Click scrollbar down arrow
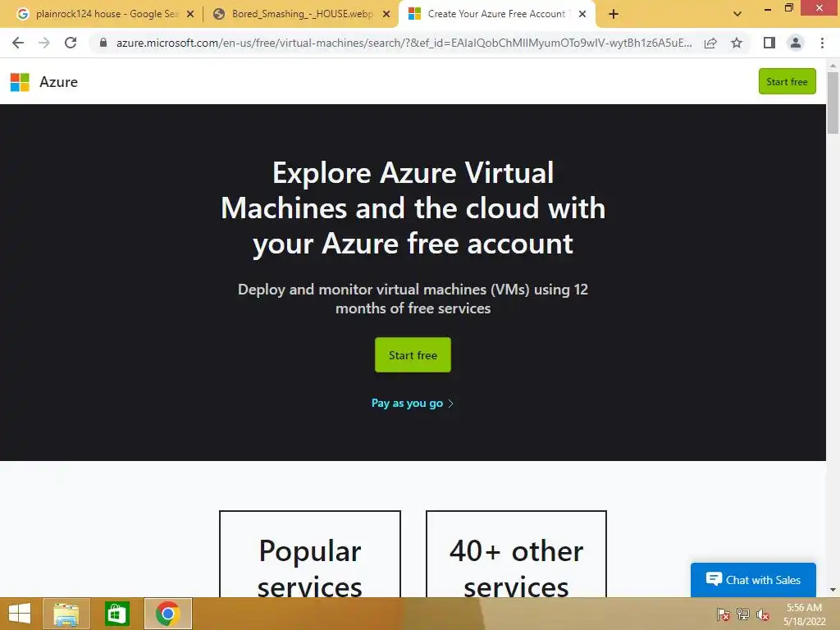Screen dimensions: 840x630 tap(833, 590)
